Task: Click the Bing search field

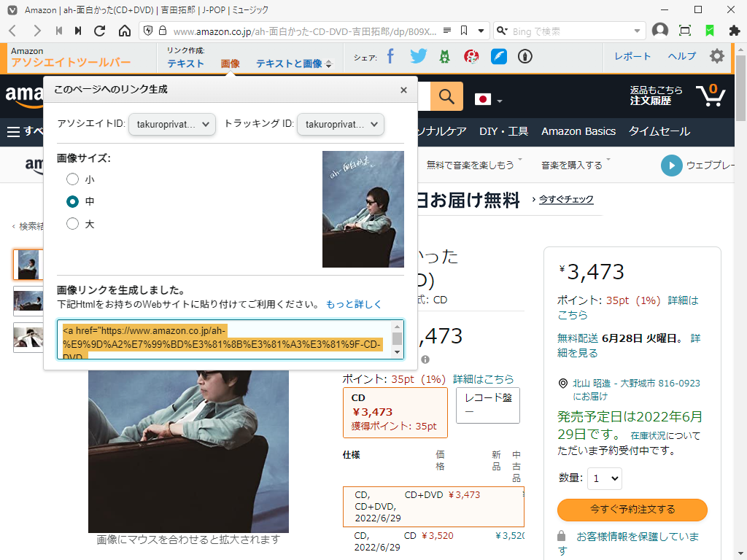Action: point(570,31)
